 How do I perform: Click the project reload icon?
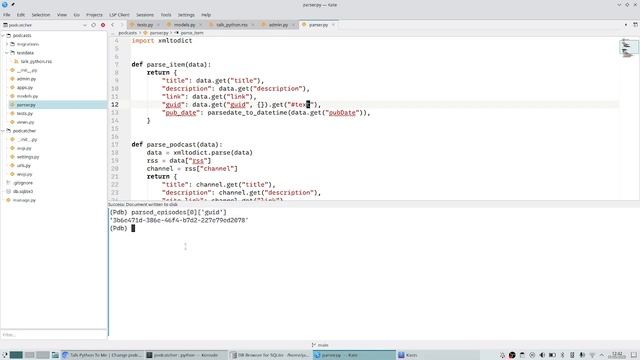93,25
